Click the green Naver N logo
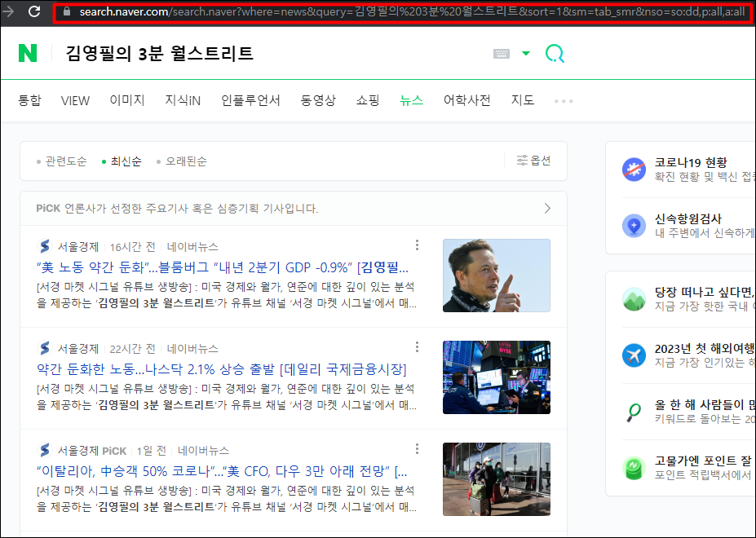 [28, 53]
